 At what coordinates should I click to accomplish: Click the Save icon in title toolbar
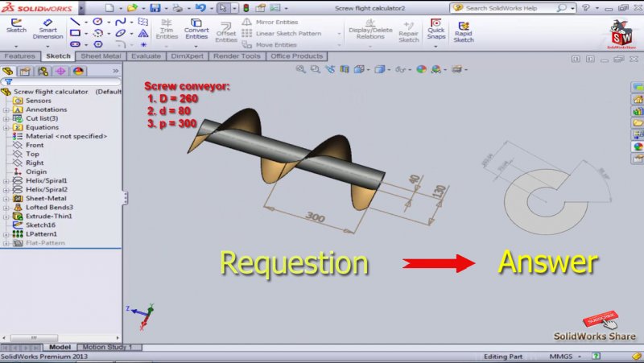tap(155, 8)
